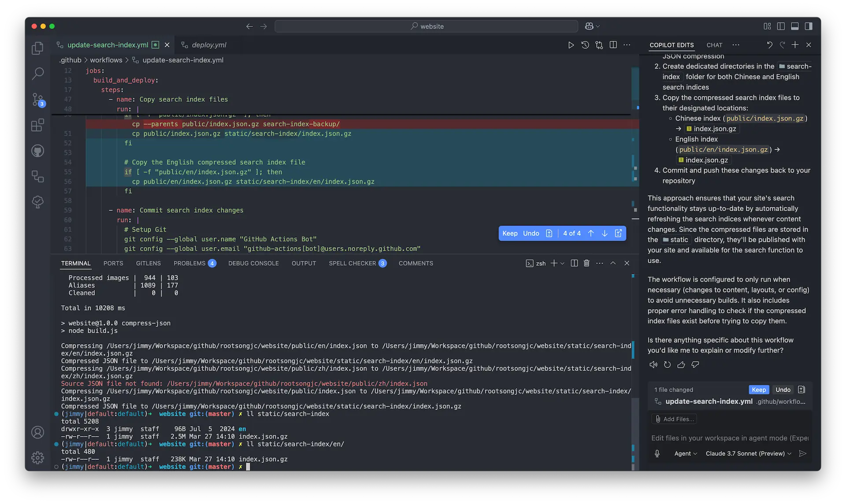Click Undo in the floating edit toolbar
Screen dimensions: 846x504
[531, 233]
